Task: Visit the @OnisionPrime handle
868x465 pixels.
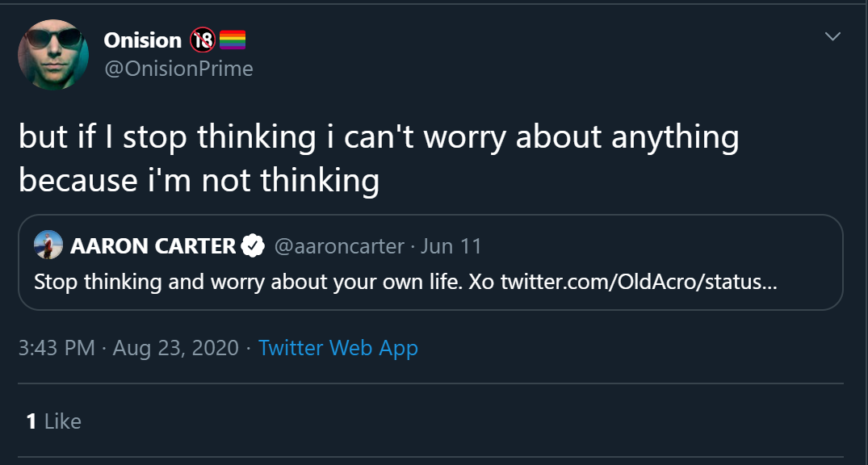Action: 178,69
